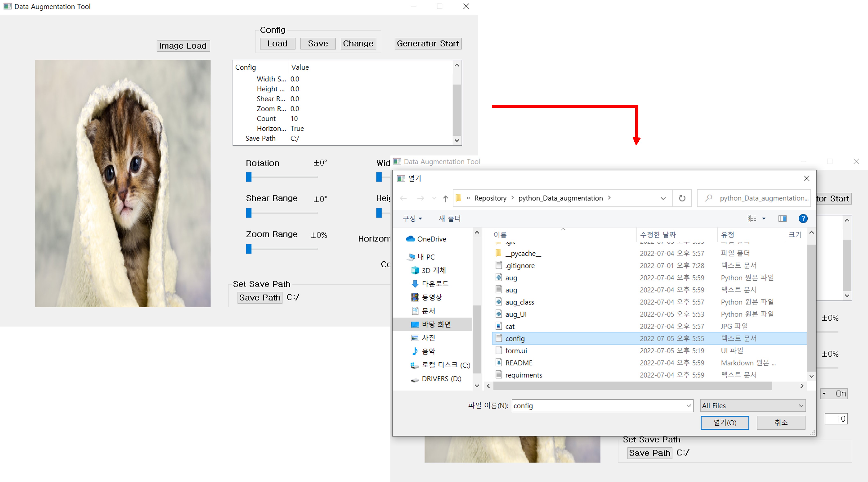This screenshot has width=868, height=482.
Task: Expand the All Files type dropdown
Action: pos(752,405)
